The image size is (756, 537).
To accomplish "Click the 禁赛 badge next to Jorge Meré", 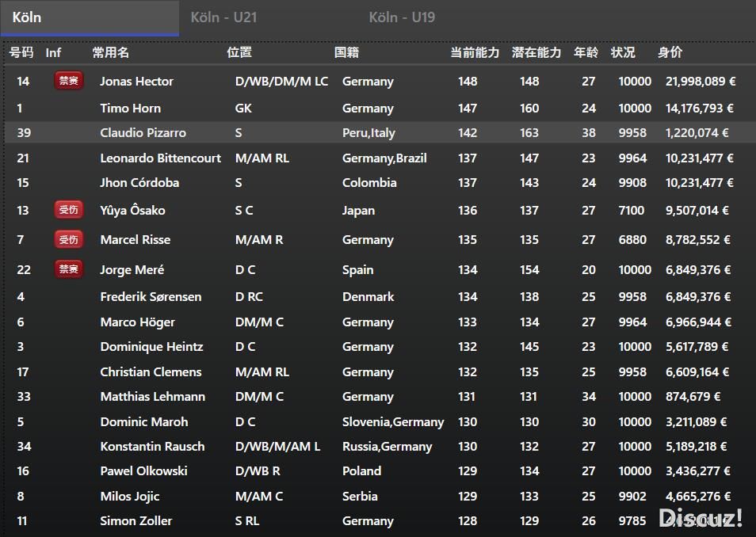I will (x=68, y=269).
